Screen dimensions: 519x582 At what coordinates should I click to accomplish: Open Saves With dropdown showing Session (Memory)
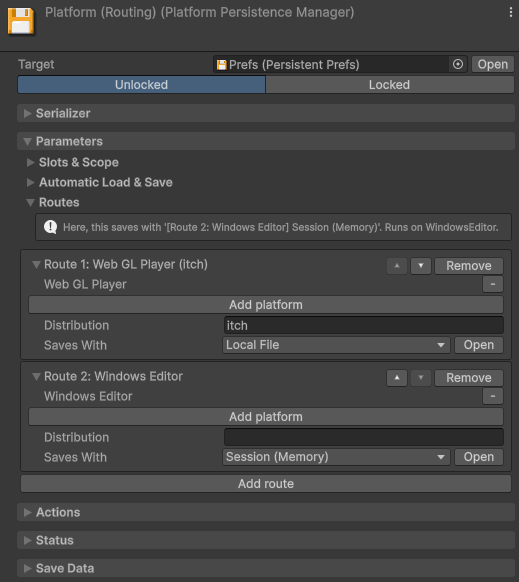click(336, 457)
